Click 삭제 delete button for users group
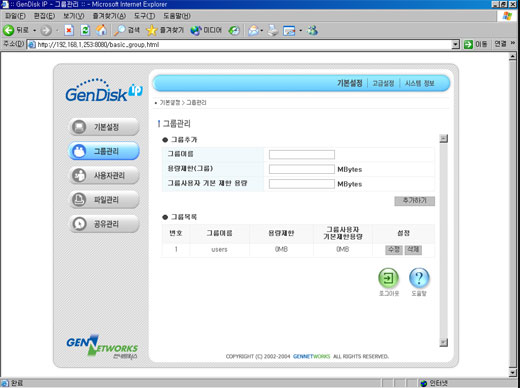 413,250
